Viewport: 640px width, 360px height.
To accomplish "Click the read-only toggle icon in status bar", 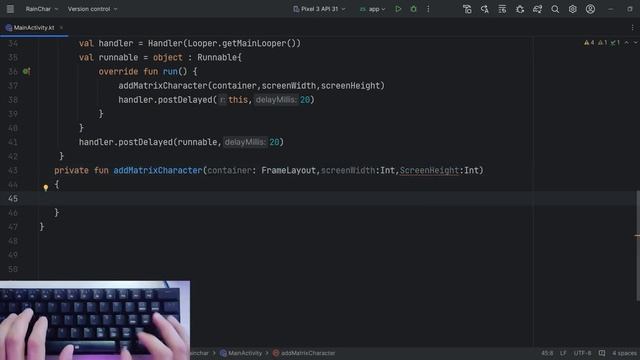I will (x=602, y=353).
